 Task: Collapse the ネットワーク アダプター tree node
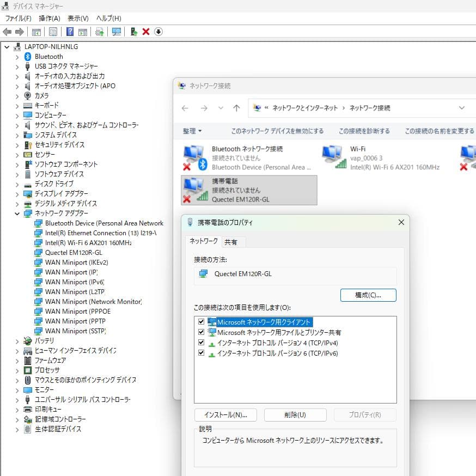17,212
